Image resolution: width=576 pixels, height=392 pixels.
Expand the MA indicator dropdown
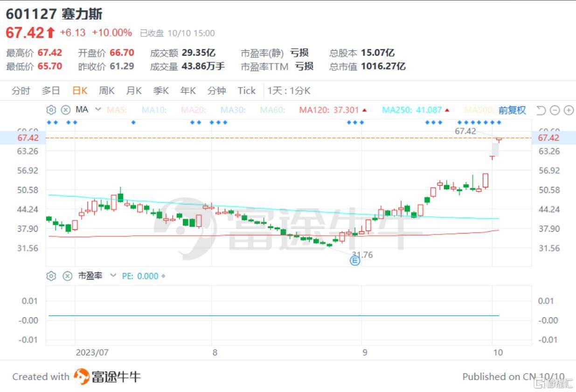pos(98,110)
